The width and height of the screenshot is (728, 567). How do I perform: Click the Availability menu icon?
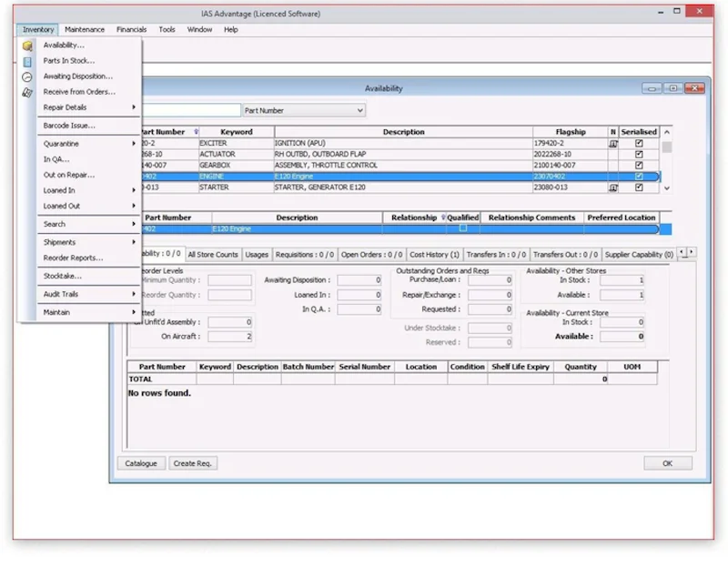pyautogui.click(x=27, y=46)
